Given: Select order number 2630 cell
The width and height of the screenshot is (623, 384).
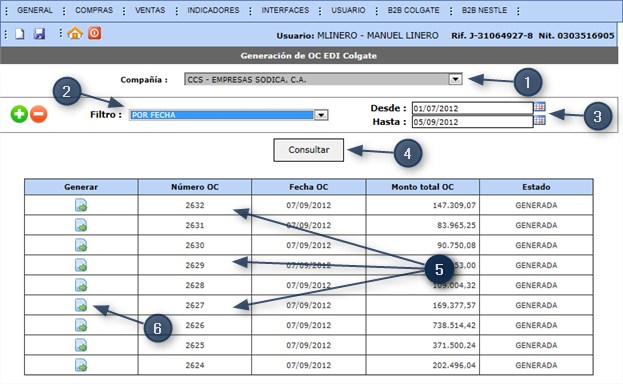Looking at the screenshot, I should coord(195,245).
